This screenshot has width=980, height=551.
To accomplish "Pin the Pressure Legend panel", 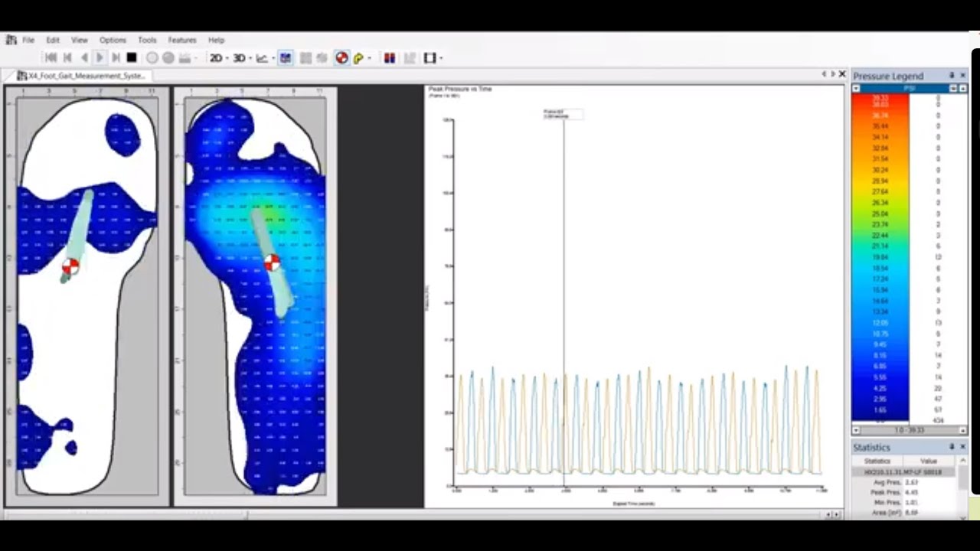I will (952, 76).
